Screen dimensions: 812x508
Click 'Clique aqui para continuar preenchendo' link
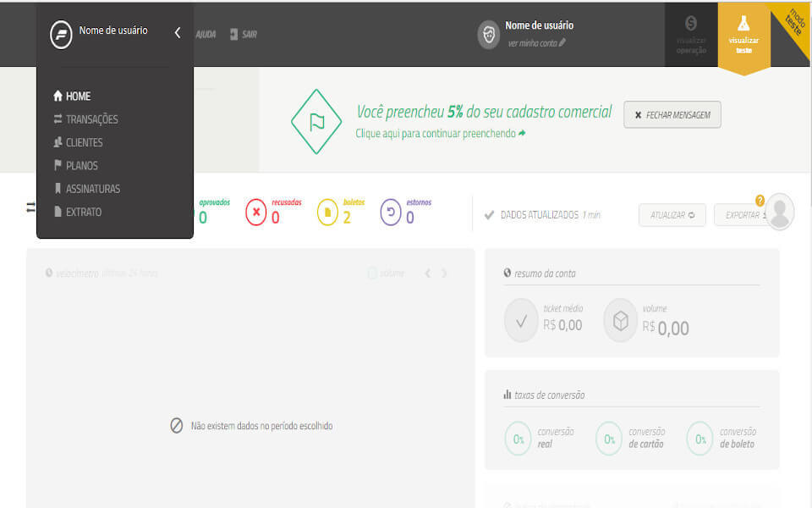click(x=440, y=134)
